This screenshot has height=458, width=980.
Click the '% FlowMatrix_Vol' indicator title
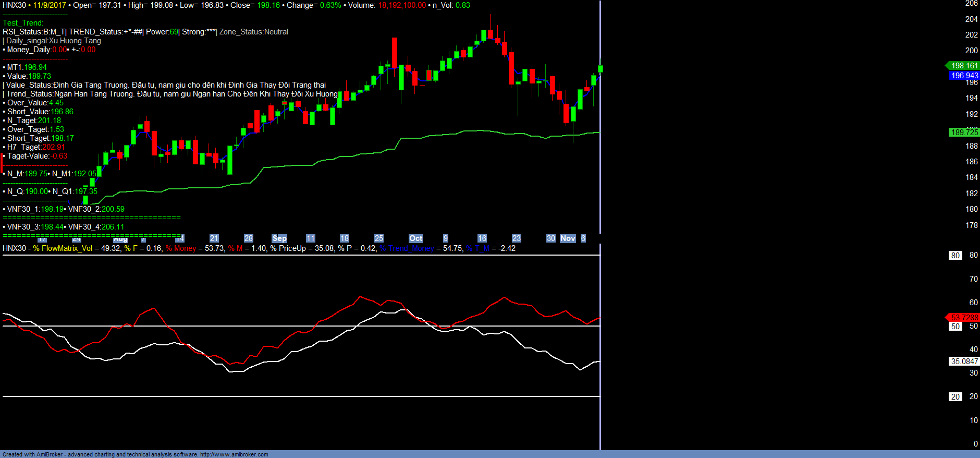(63, 248)
